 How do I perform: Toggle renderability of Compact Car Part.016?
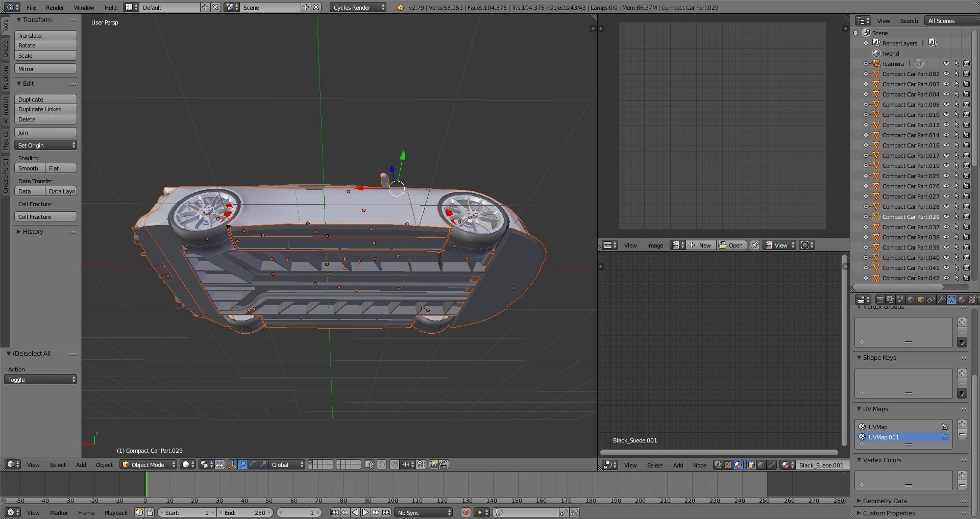click(x=966, y=145)
